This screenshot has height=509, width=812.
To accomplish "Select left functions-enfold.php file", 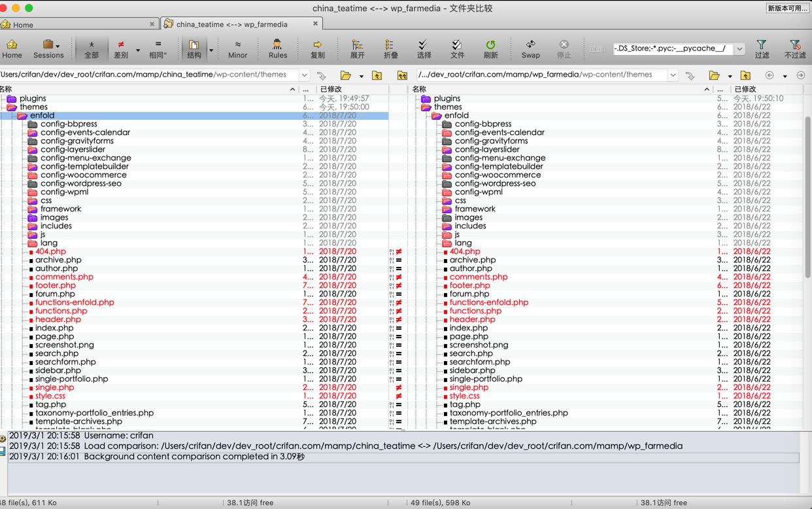I will coord(75,302).
